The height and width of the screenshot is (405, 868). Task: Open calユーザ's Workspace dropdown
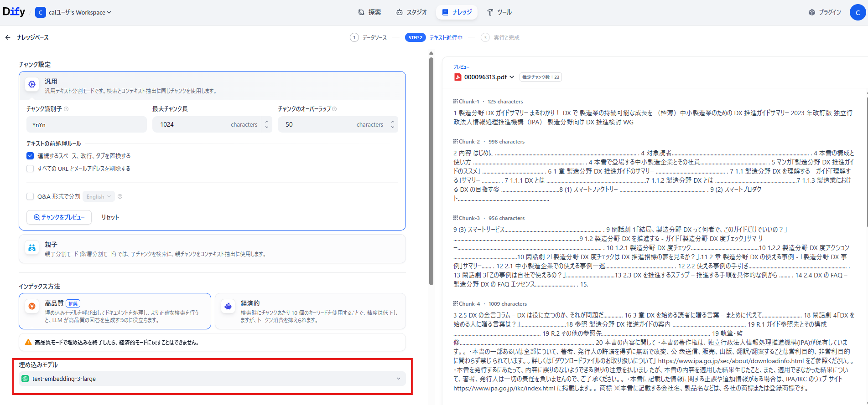point(80,12)
